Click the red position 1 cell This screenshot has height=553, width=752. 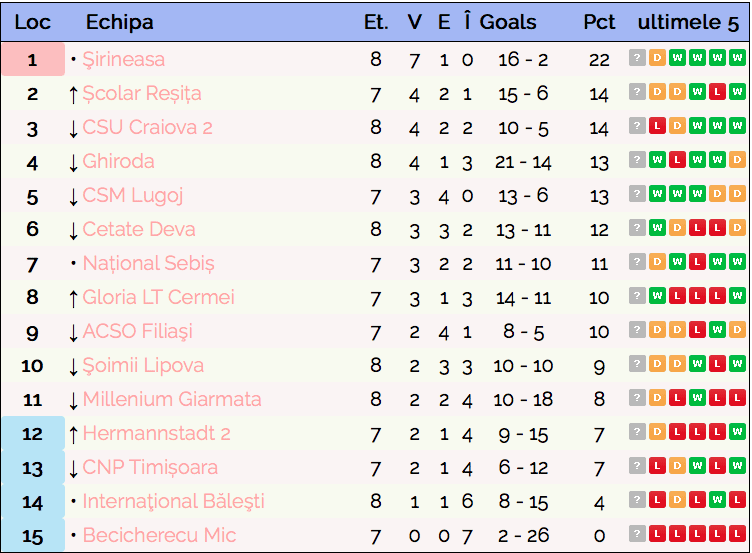(33, 59)
